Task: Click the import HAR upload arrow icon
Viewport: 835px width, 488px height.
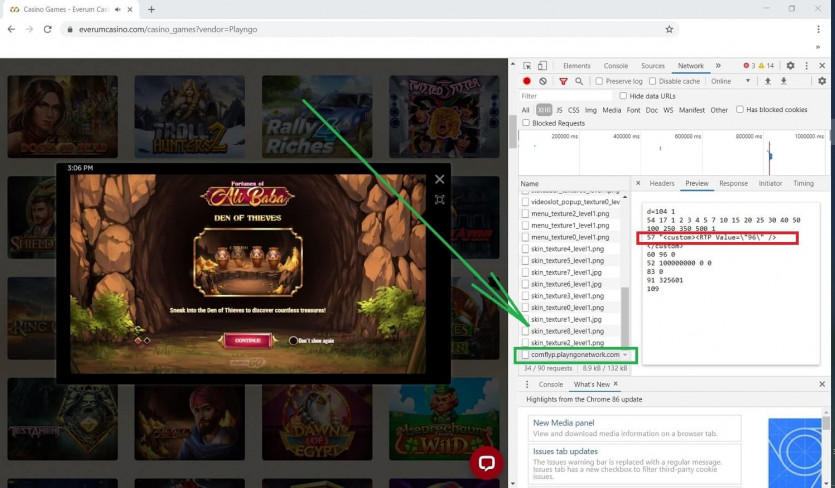Action: [767, 81]
